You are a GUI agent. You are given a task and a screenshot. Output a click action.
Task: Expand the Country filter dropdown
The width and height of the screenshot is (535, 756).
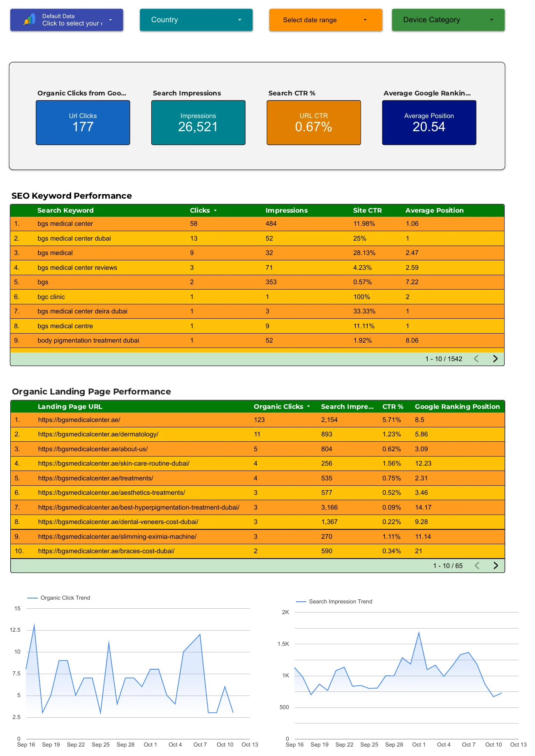196,20
